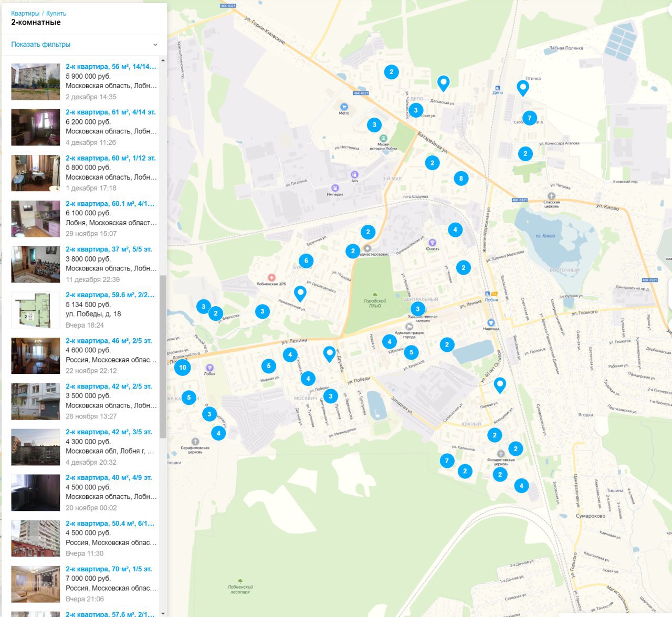This screenshot has width=672, height=617.
Task: Click price text 7 000 000 руб.
Action: click(x=88, y=579)
